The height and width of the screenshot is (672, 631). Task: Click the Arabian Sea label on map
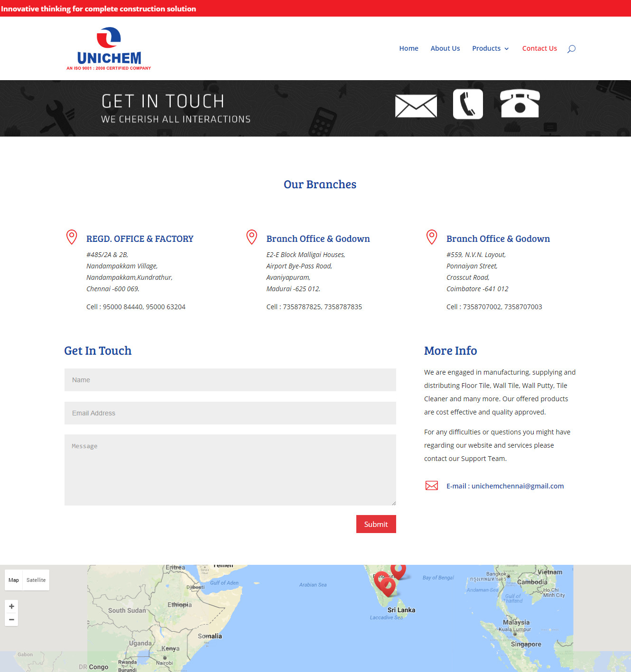point(313,585)
